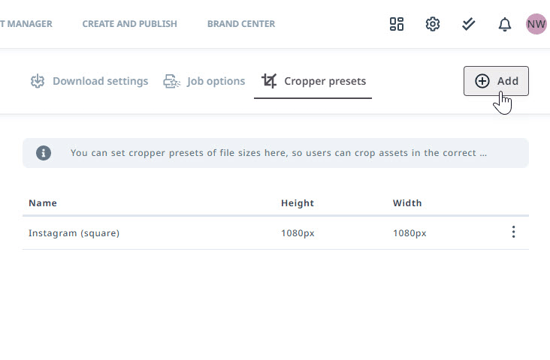Open the Brand Center menu
The image size is (550, 360).
click(x=241, y=24)
